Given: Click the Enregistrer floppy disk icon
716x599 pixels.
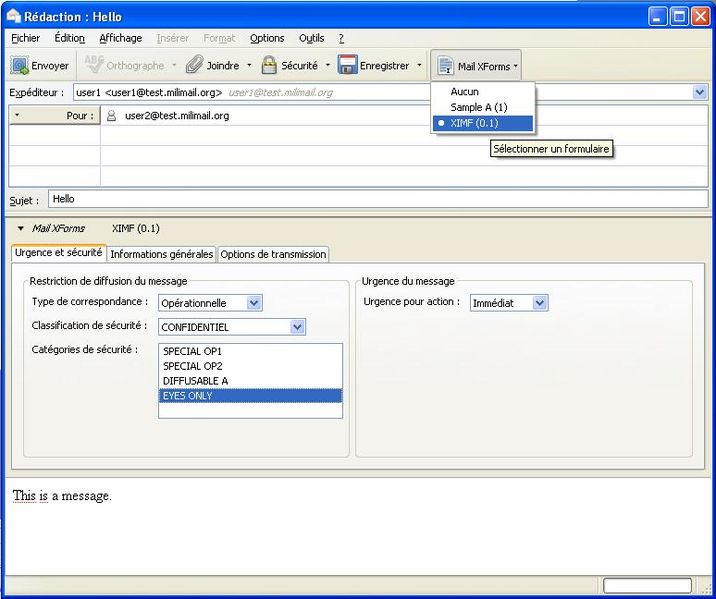Looking at the screenshot, I should point(347,64).
